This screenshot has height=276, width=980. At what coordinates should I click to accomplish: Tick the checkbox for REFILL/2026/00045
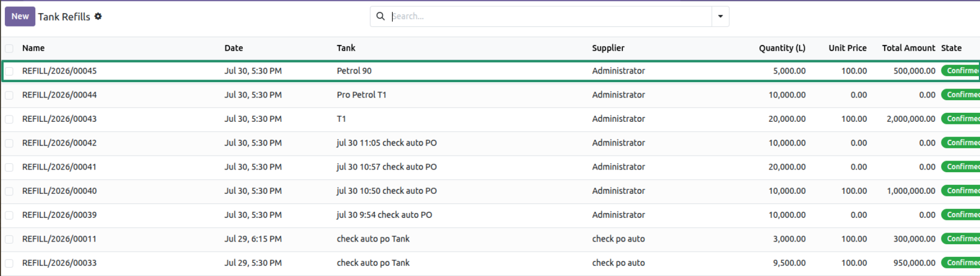click(x=9, y=71)
